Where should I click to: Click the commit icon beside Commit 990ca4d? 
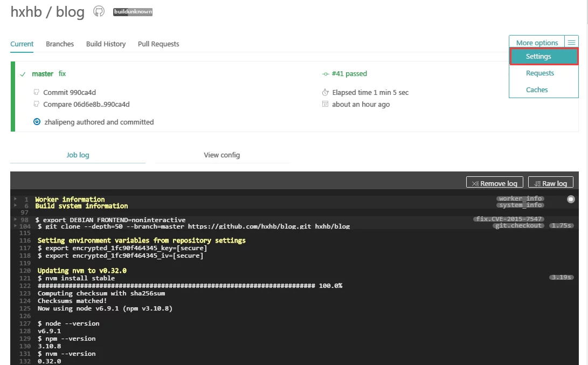(36, 92)
